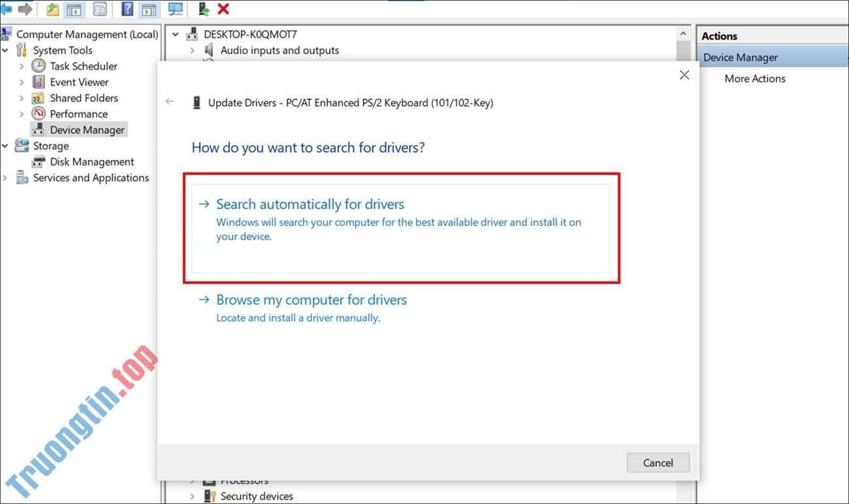The image size is (849, 504).
Task: Click the Properties sheet toolbar icon
Action: click(x=100, y=9)
